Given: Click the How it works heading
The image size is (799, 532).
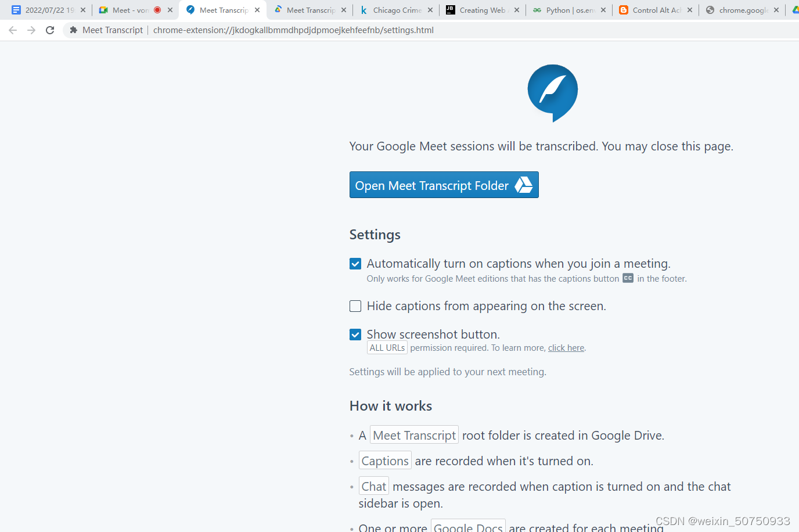Looking at the screenshot, I should click(391, 406).
